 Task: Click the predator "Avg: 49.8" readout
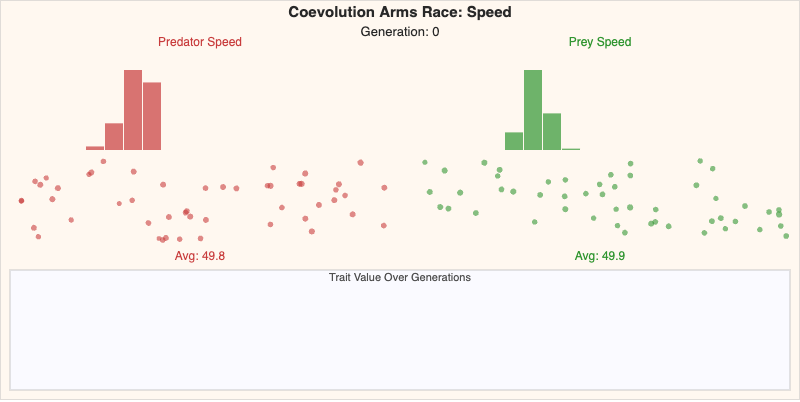(x=200, y=256)
